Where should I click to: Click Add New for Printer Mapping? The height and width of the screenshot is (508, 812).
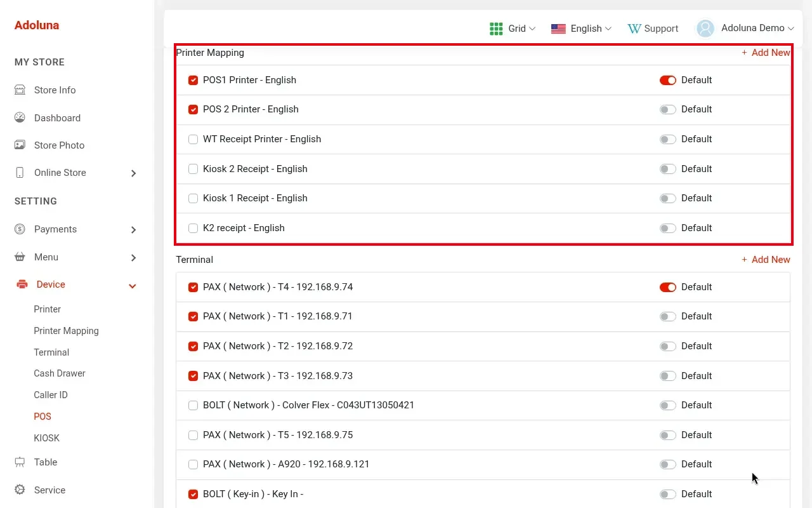[x=766, y=53]
